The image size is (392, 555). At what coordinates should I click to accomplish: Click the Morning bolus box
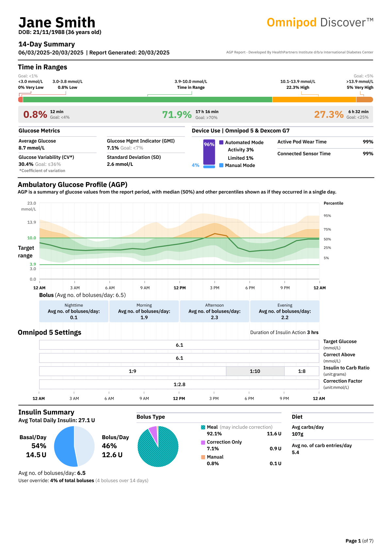(x=144, y=311)
